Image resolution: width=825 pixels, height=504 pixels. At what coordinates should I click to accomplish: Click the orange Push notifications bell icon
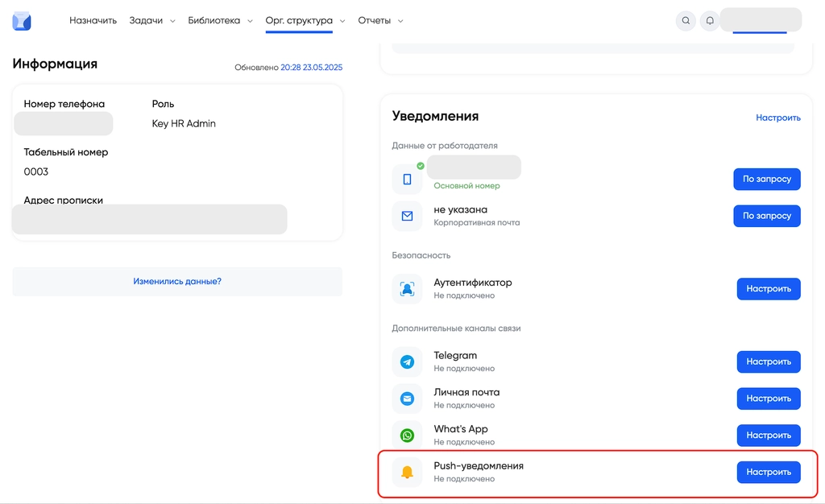(407, 473)
